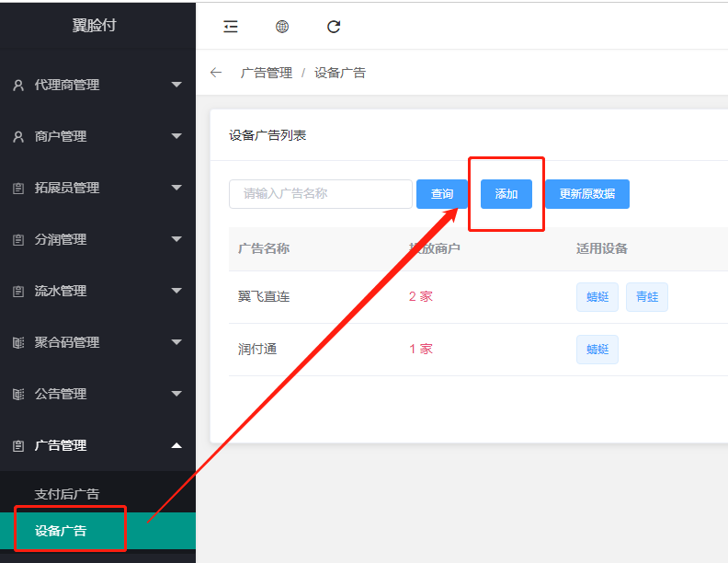
Task: Collapse the sidebar with the menu-fold icon
Action: 231,27
